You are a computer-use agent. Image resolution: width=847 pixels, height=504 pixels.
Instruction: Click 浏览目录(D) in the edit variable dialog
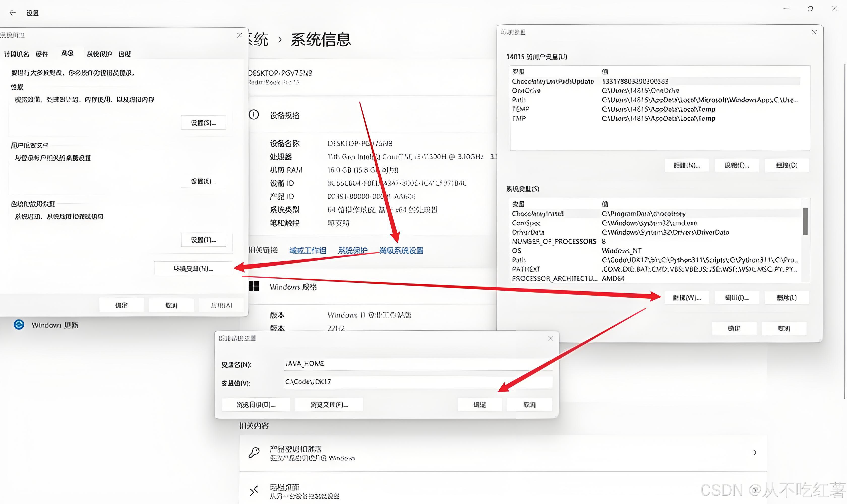click(x=256, y=404)
